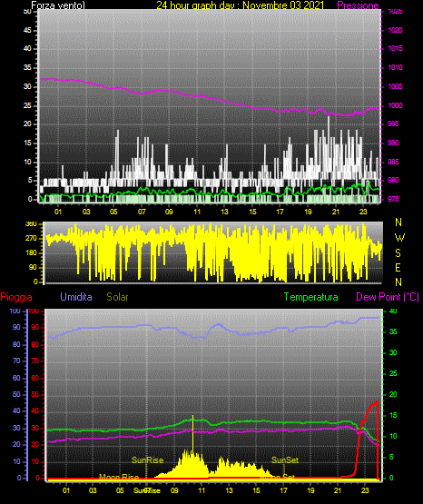423x504 pixels.
Task: Click the pressure axis value 1005
Action: 395,86
